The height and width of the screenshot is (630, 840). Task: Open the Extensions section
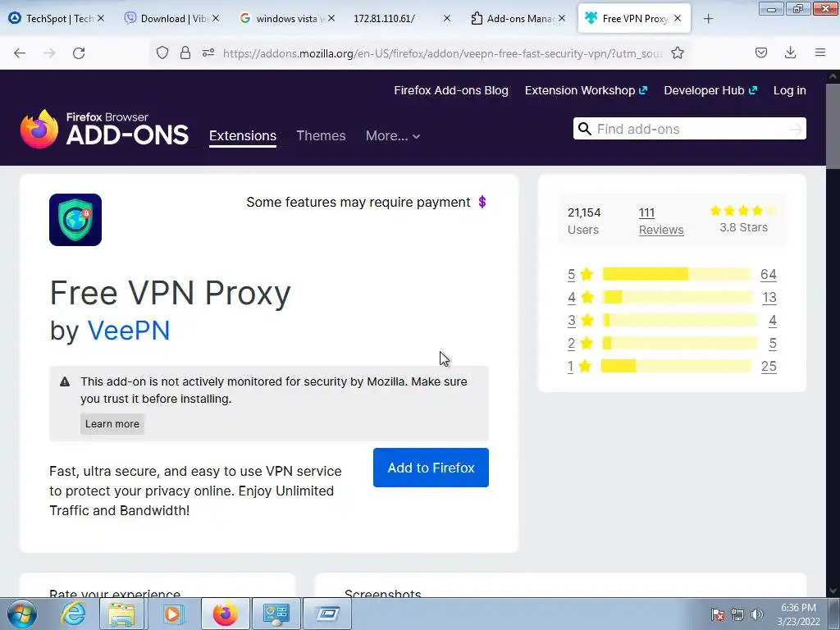tap(243, 135)
